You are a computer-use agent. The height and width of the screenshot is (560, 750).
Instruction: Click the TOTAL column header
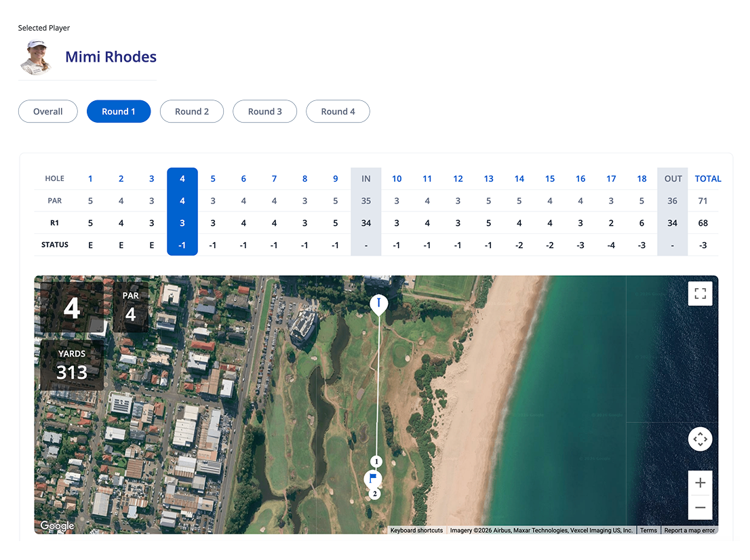pyautogui.click(x=707, y=179)
